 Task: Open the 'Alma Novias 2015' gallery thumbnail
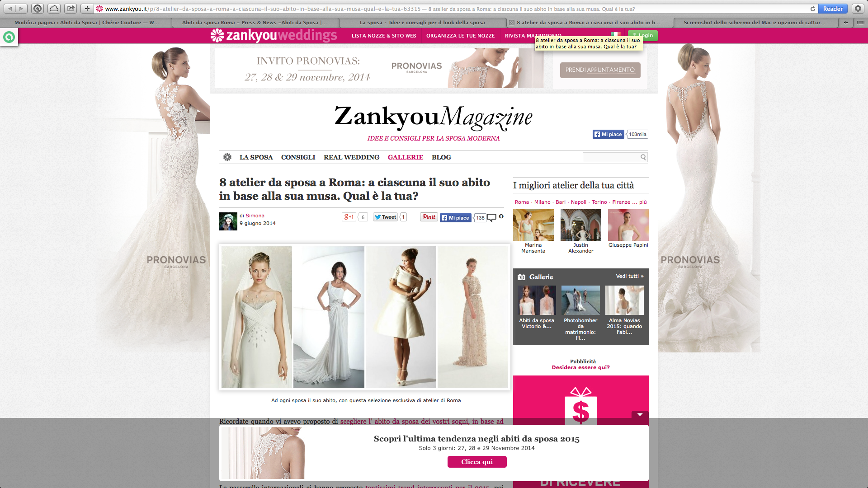click(x=624, y=300)
